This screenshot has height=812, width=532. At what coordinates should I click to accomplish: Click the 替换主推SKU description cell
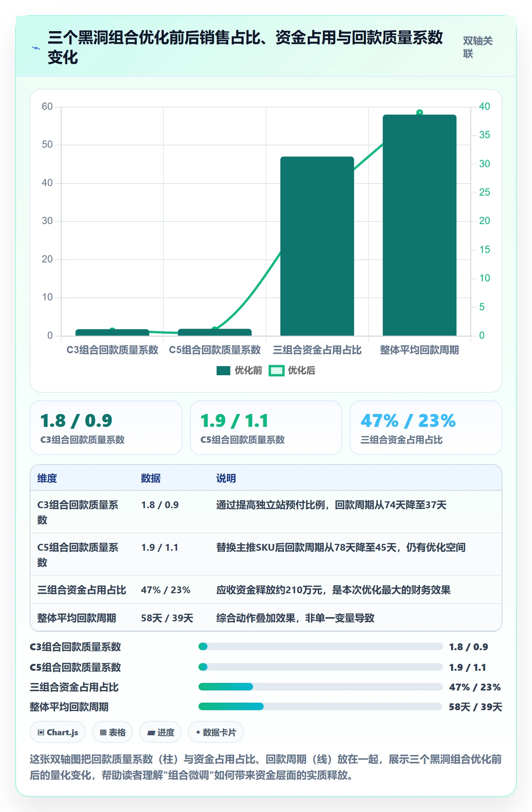click(x=341, y=547)
